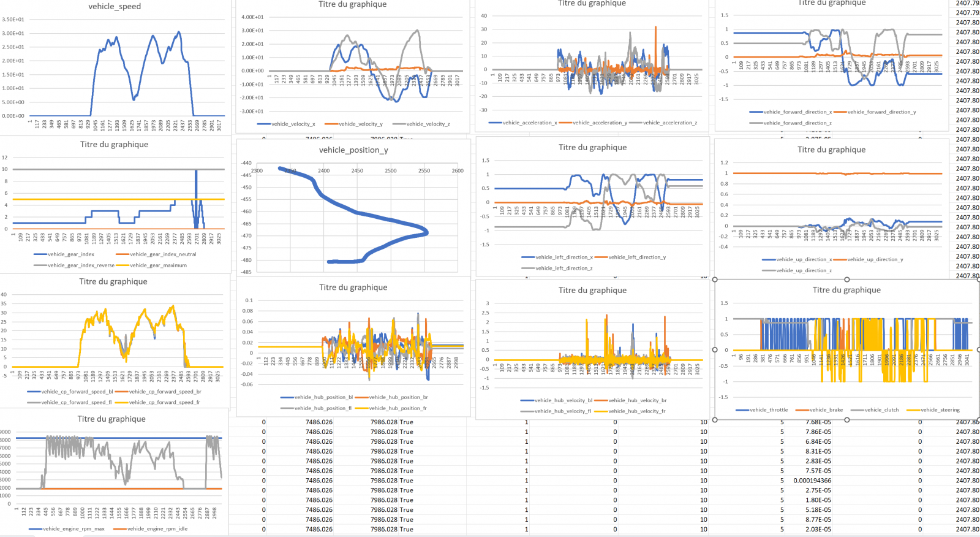Click vehicle_gear_index_neutral legend entry
980x537 pixels.
[x=156, y=254]
